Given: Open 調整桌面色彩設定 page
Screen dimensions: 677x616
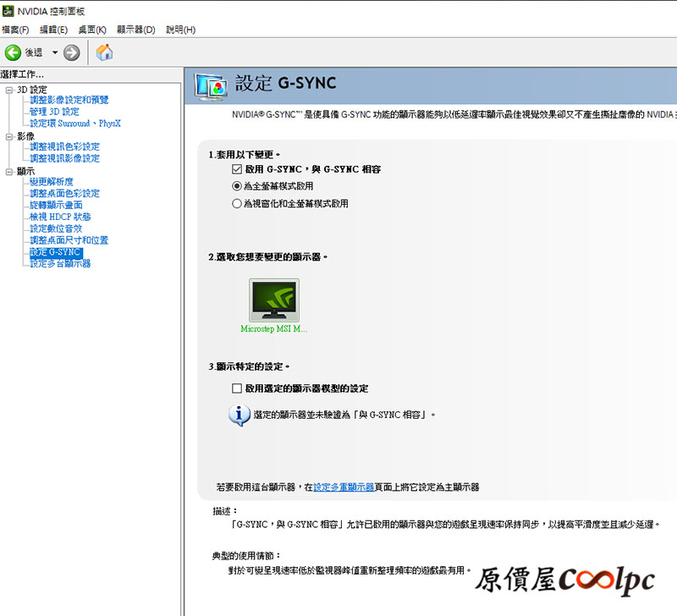Looking at the screenshot, I should point(65,194).
